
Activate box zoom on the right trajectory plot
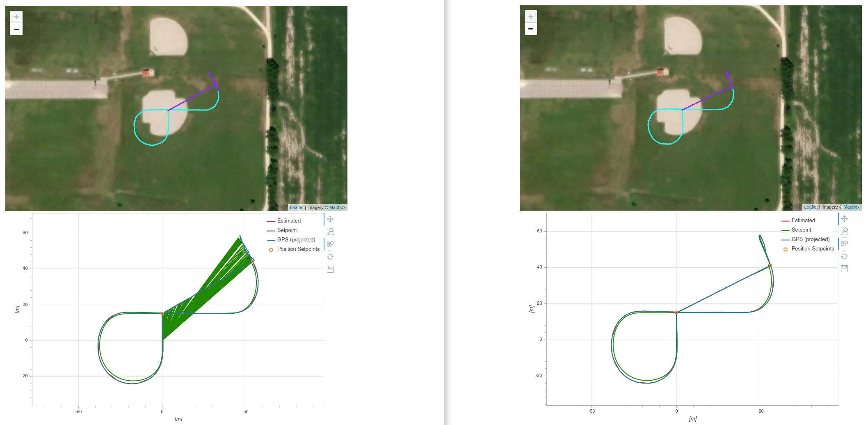845,231
